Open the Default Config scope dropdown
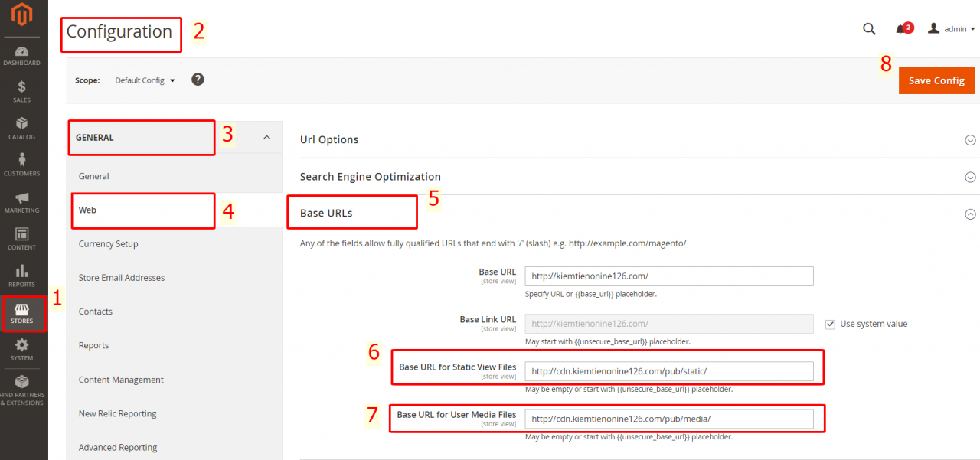980x460 pixels. pyautogui.click(x=145, y=80)
